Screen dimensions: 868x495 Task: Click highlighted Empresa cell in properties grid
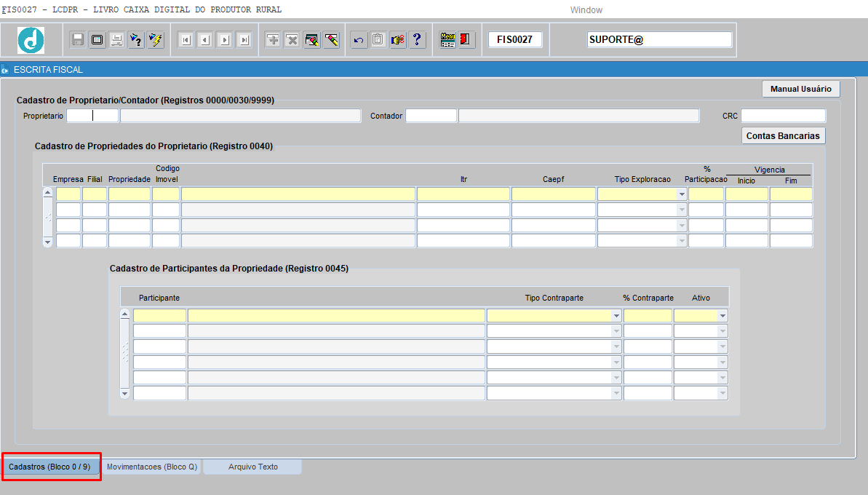click(x=68, y=194)
